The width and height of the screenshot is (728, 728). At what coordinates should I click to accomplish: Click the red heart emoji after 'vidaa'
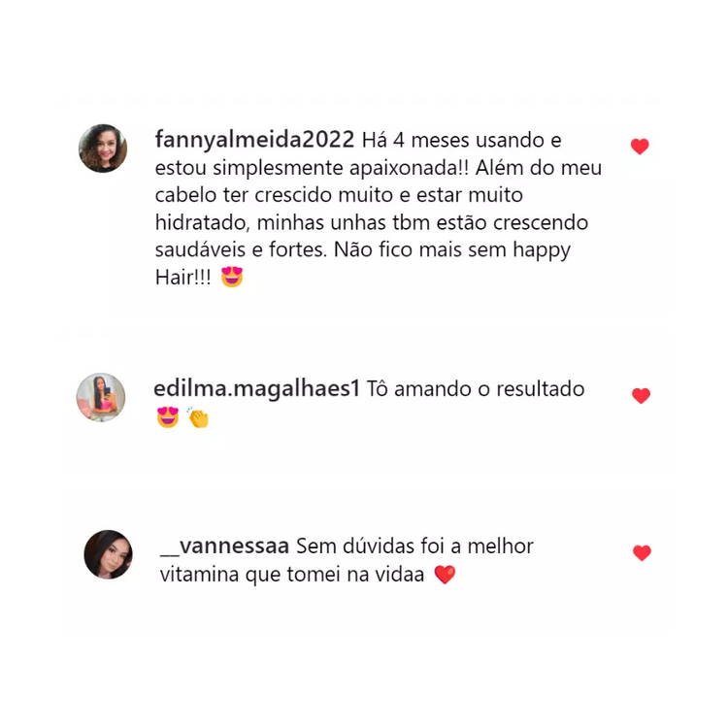pos(445,575)
